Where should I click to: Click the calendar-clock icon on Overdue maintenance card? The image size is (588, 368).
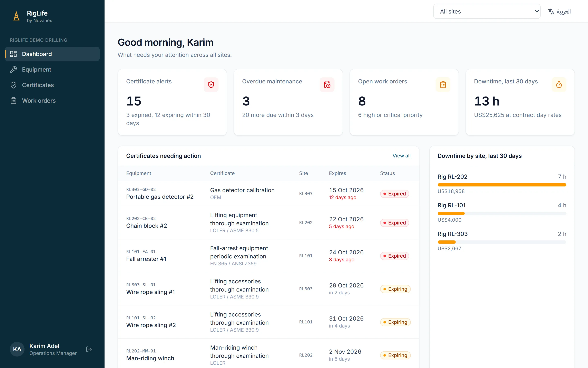point(327,85)
